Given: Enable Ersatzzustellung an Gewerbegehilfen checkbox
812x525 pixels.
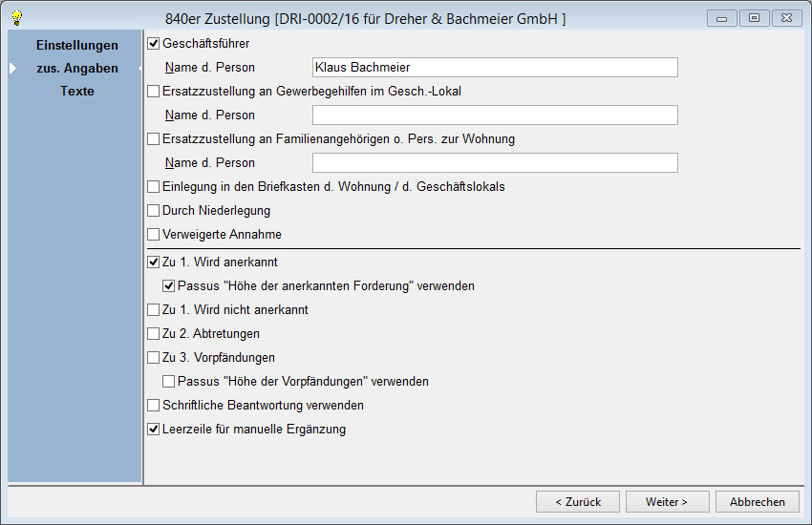Looking at the screenshot, I should (x=154, y=91).
